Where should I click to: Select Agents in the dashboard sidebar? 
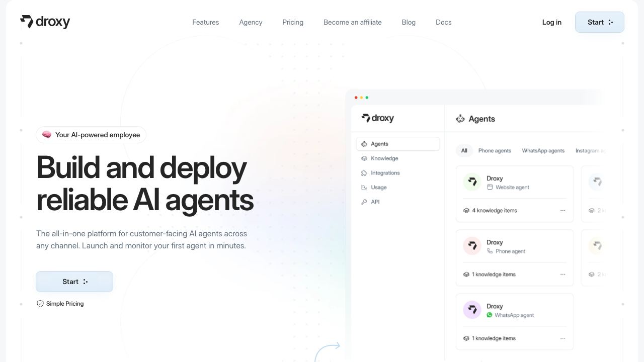[x=398, y=144]
